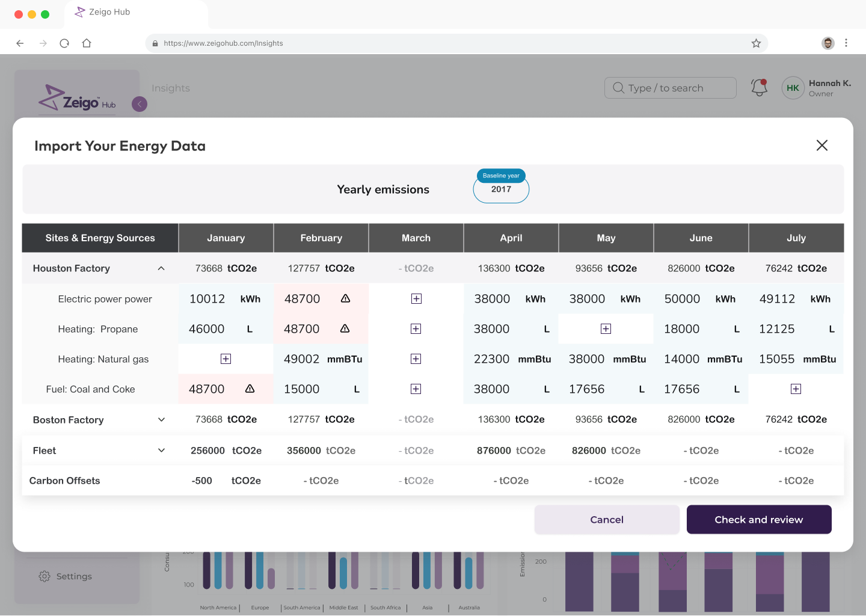The width and height of the screenshot is (866, 616).
Task: Add March value for Heating: Natural gas
Action: tap(416, 359)
